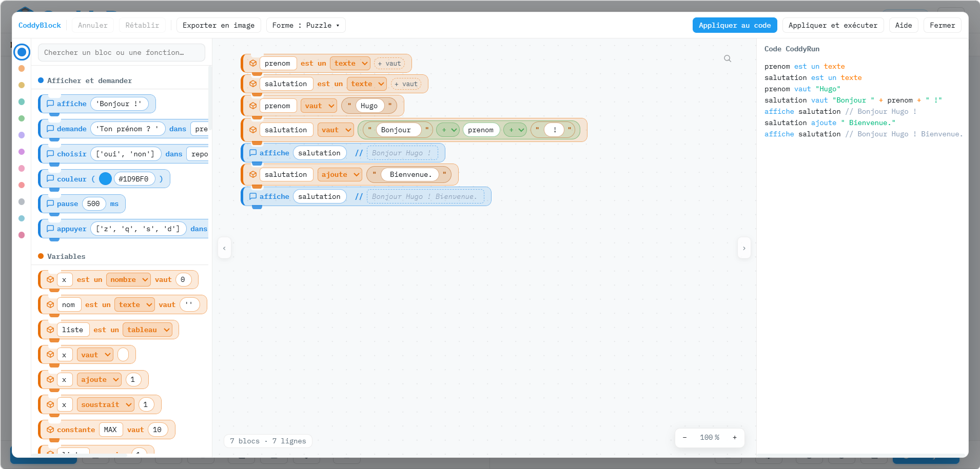Click the orange Variables category dot
The height and width of the screenshot is (469, 980).
[x=22, y=68]
